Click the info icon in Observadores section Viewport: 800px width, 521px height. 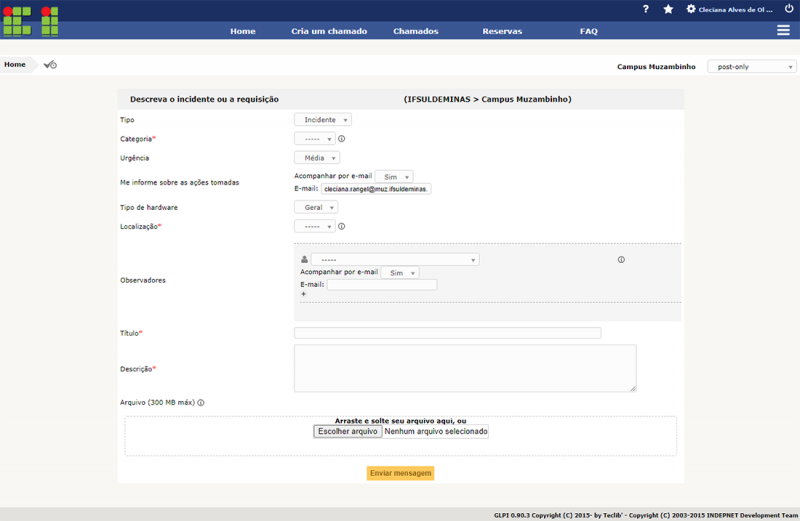[x=621, y=260]
